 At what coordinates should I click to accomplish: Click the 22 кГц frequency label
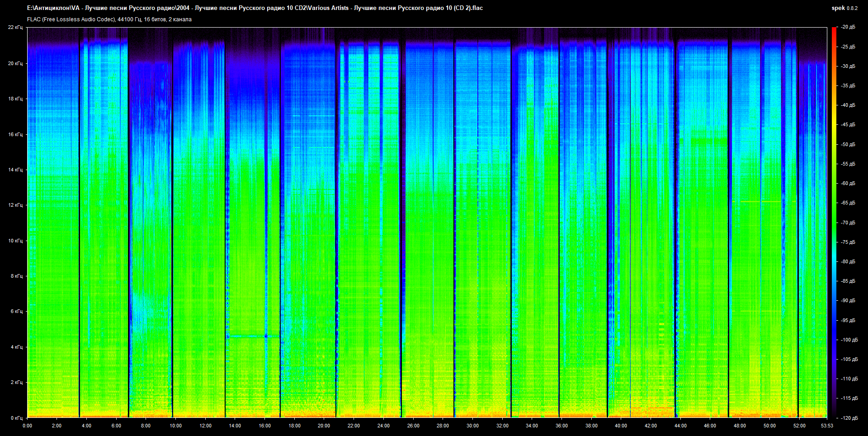(x=15, y=27)
